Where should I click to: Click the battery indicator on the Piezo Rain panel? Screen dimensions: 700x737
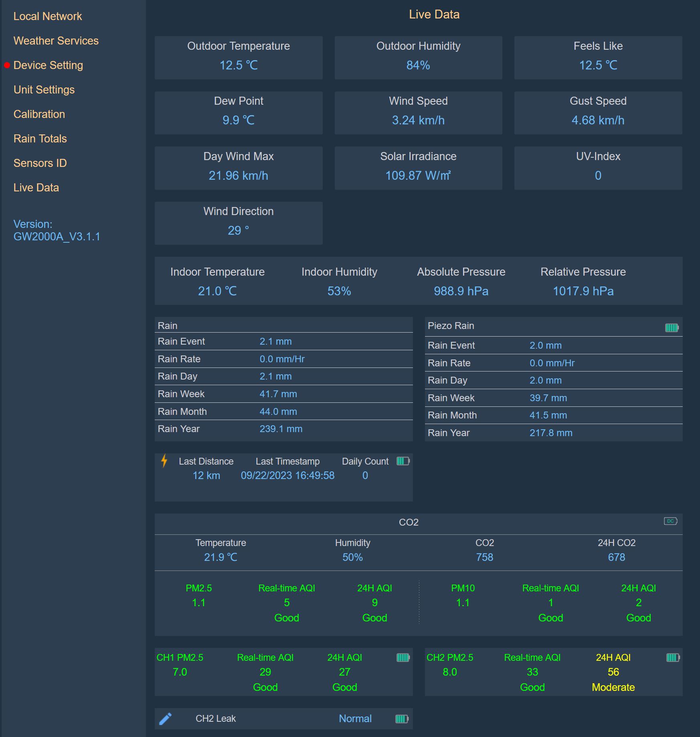click(x=673, y=327)
